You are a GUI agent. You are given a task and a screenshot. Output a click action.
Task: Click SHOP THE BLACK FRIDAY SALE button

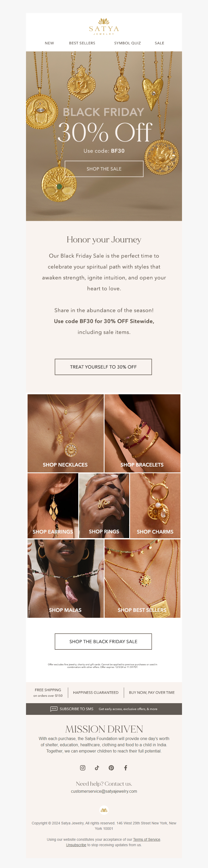pyautogui.click(x=103, y=642)
